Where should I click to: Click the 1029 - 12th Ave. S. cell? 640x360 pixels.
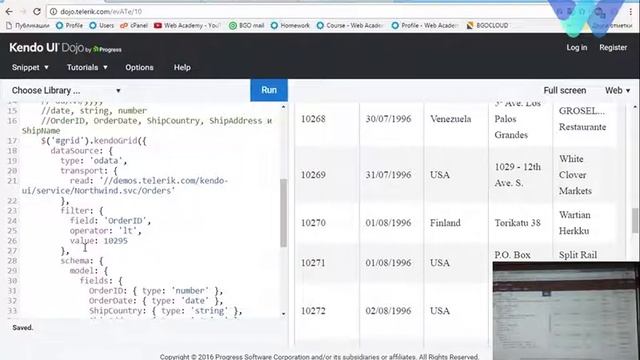pos(518,175)
